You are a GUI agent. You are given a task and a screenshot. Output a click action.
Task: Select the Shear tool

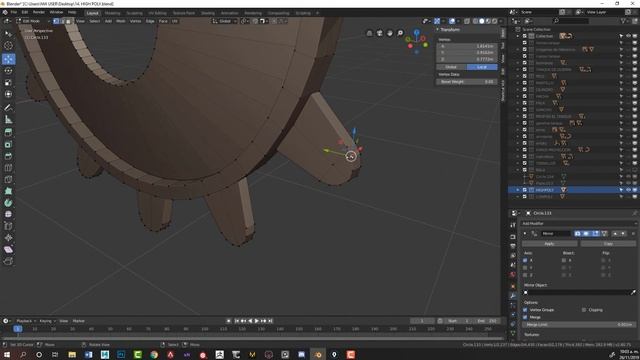click(x=8, y=249)
